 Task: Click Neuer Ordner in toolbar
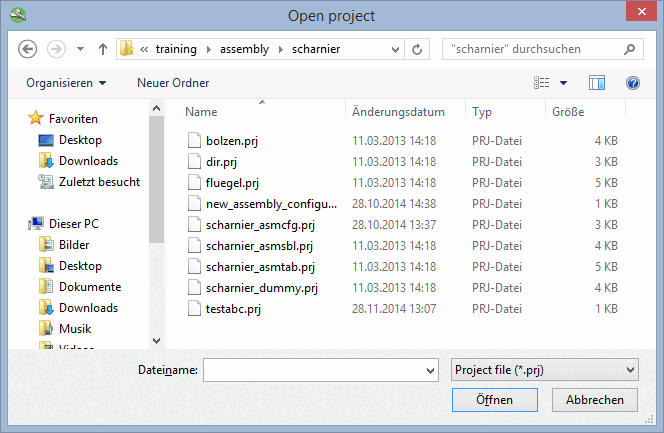173,83
